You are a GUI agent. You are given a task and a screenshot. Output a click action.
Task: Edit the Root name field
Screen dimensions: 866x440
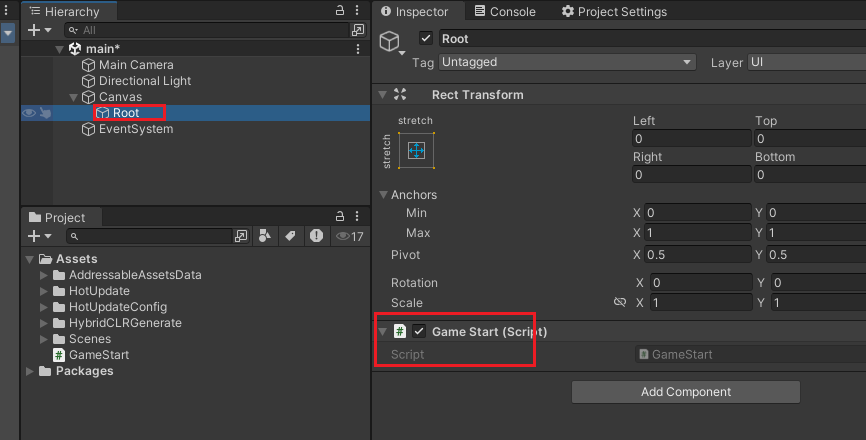point(652,39)
